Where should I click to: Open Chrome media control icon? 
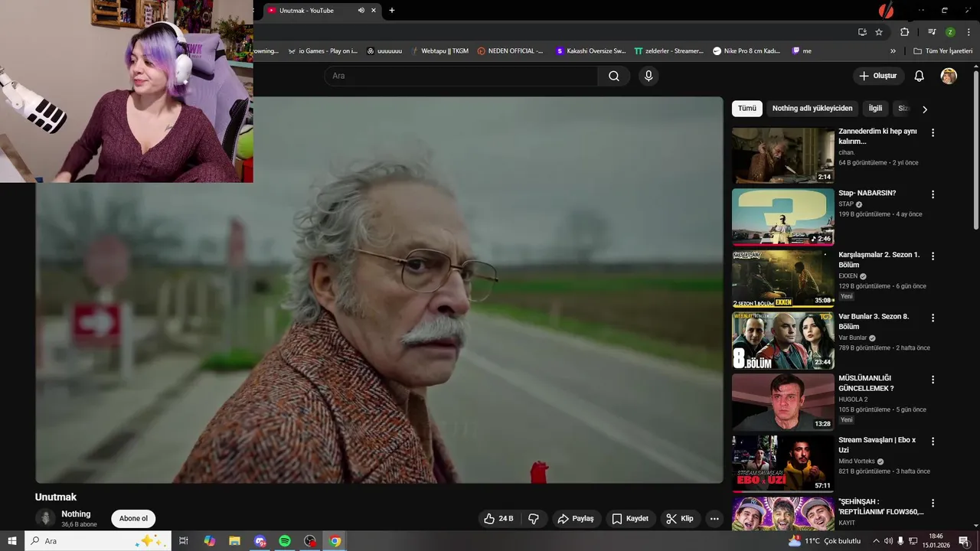[932, 32]
